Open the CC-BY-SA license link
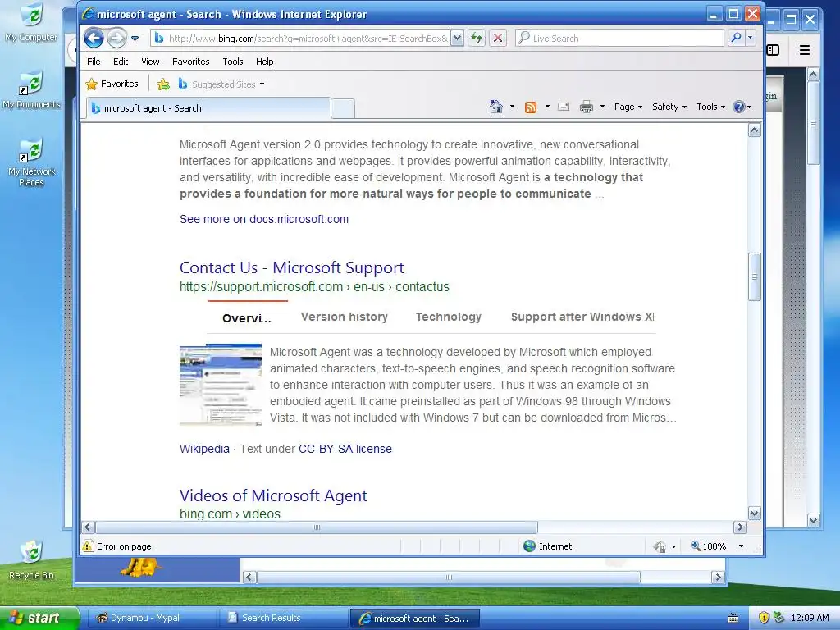This screenshot has height=630, width=840. (345, 449)
